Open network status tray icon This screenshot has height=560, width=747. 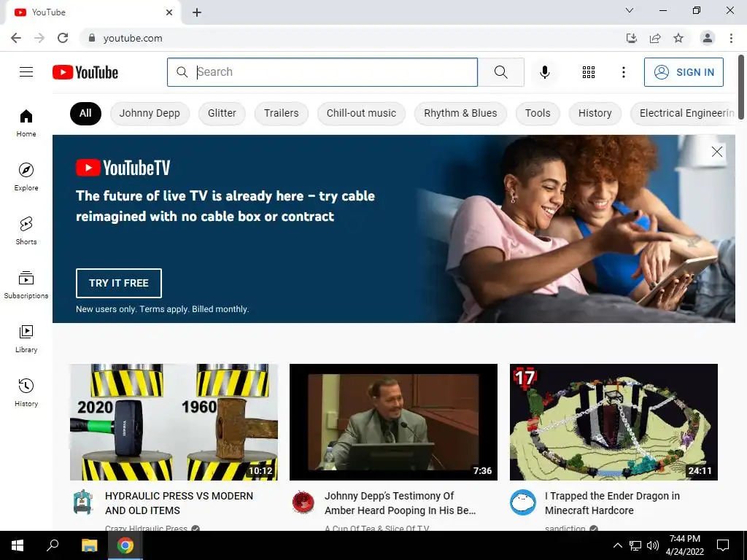pos(635,545)
